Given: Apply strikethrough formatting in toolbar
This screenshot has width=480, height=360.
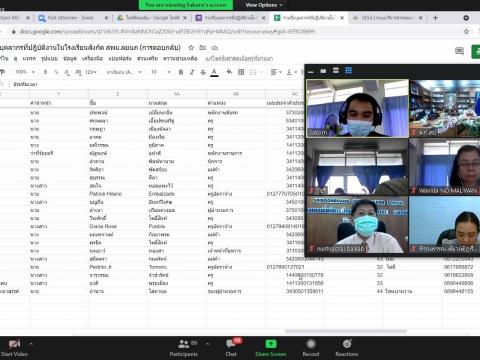Looking at the screenshot, I should (x=203, y=72).
